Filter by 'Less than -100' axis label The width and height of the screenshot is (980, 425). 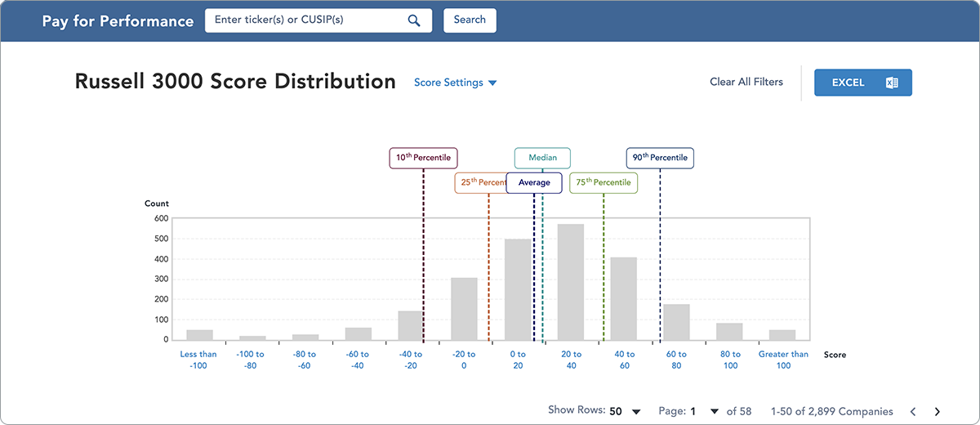point(198,360)
